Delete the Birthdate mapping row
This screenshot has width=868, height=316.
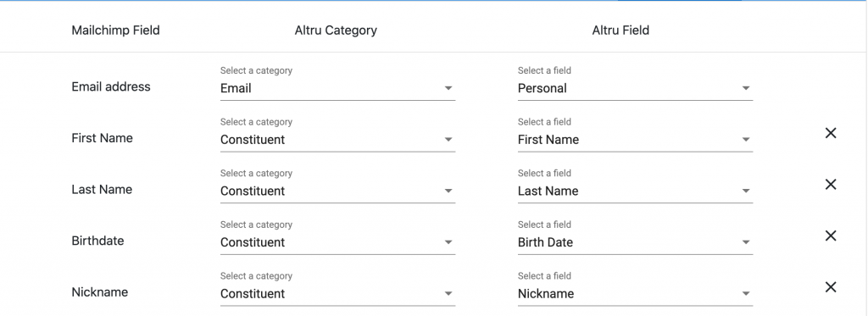[831, 236]
